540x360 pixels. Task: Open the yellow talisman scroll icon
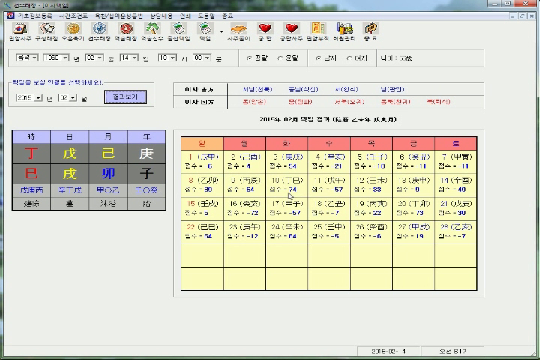pos(318,28)
